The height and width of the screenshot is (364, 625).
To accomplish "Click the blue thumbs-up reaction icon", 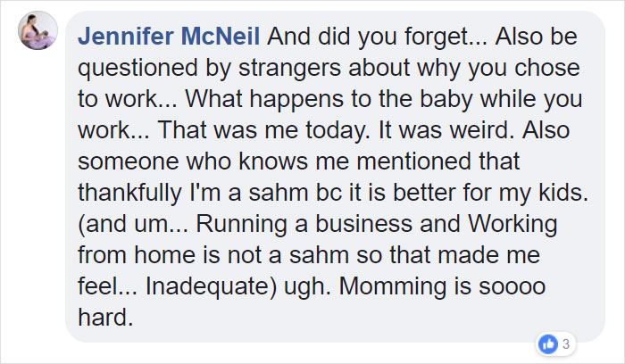I will pos(548,343).
